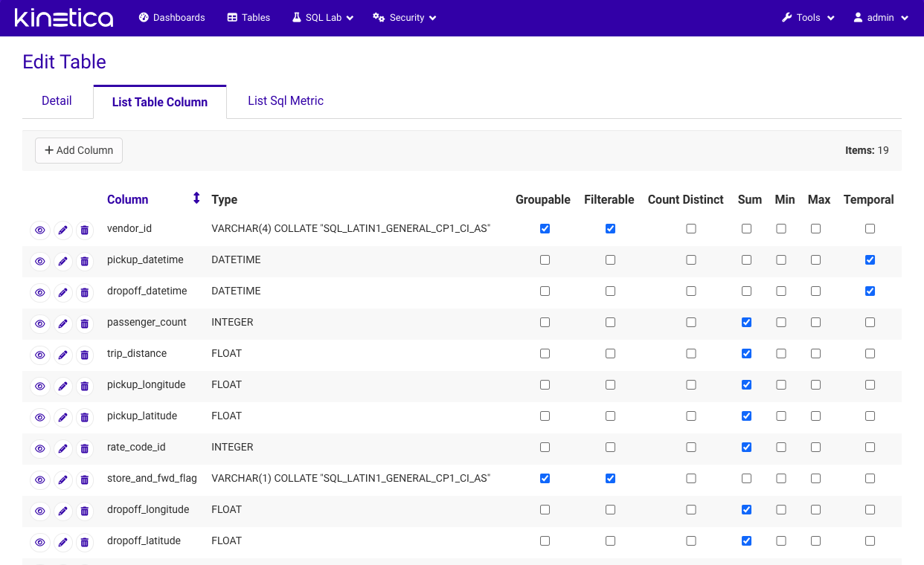Viewport: 924px width, 565px height.
Task: Uncheck Sum for the trip_distance column
Action: tap(746, 354)
